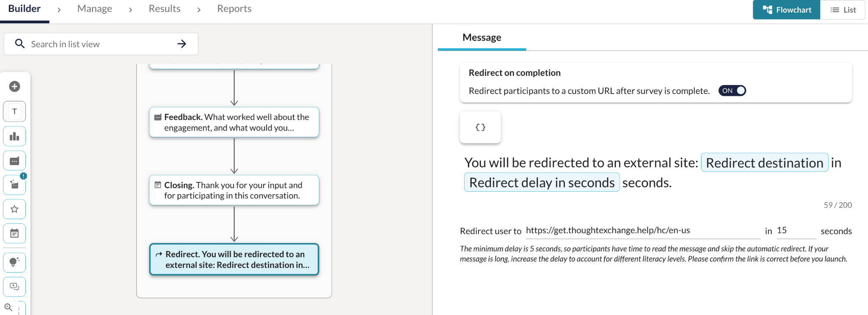Click the redirect delay seconds field

tap(796, 230)
